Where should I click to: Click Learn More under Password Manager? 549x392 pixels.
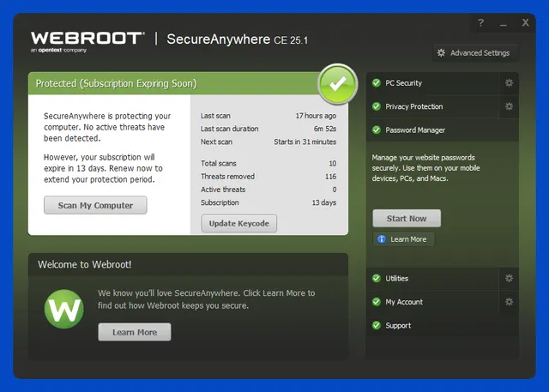pos(403,239)
